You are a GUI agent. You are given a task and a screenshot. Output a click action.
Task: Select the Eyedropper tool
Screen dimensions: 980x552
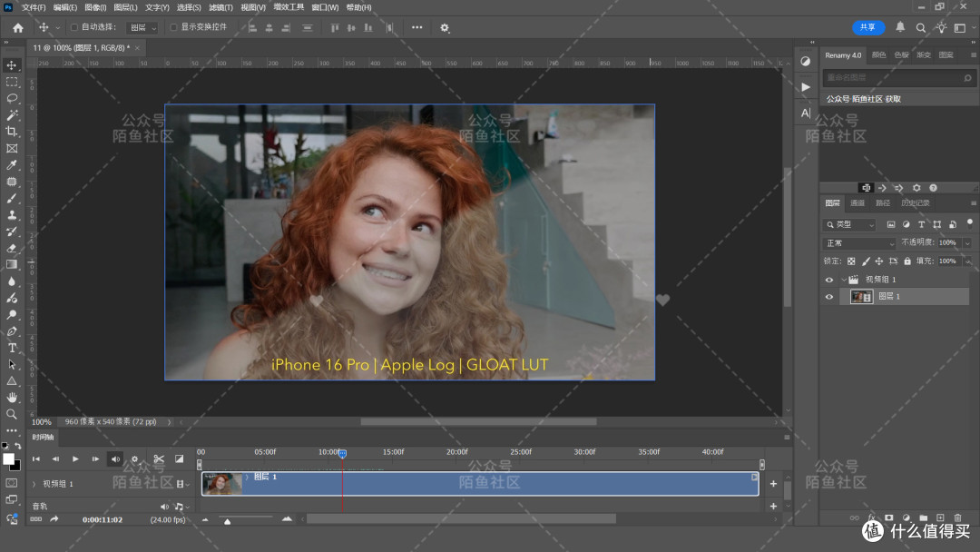12,165
